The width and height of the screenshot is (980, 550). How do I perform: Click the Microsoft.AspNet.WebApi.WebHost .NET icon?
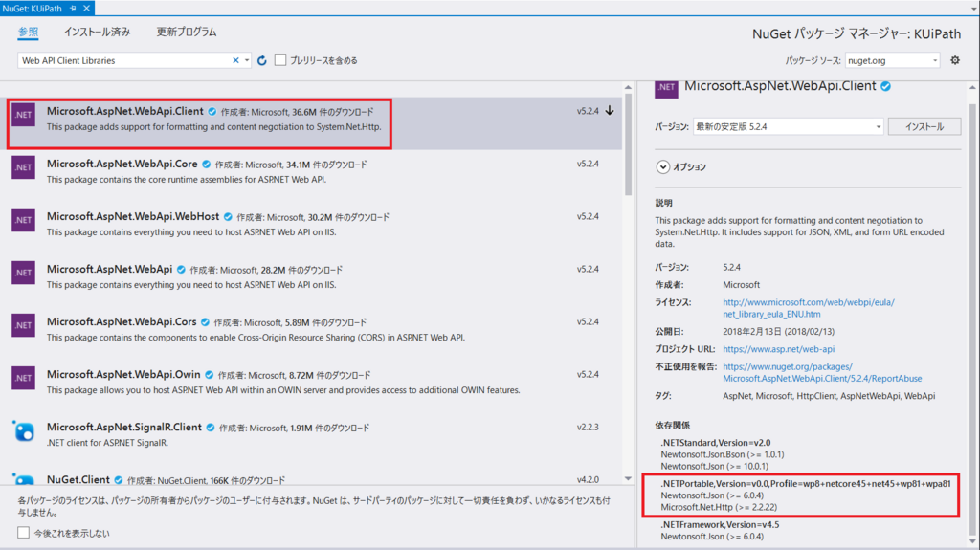click(23, 220)
